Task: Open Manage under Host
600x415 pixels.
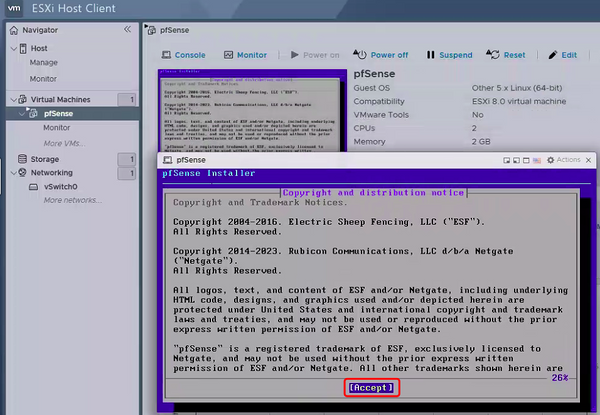Action: [x=43, y=63]
